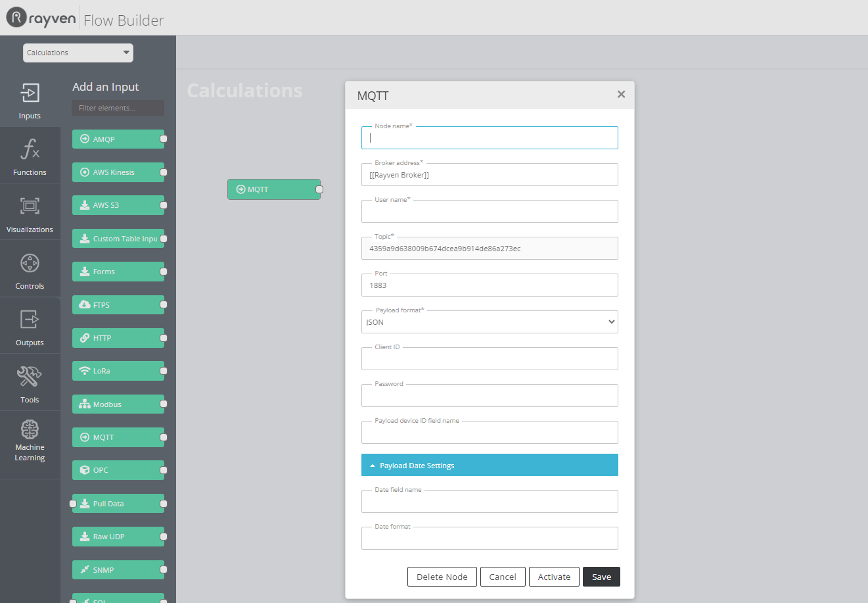
Task: Click the MQTT node on the canvas
Action: point(274,189)
